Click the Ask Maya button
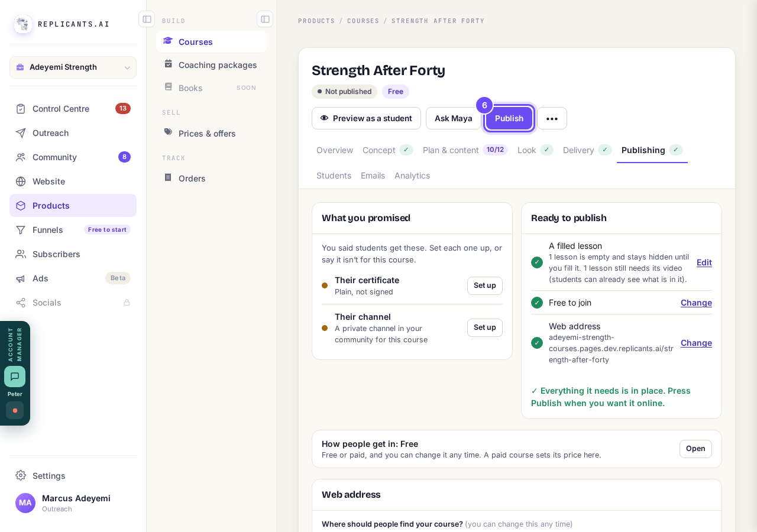Screen dimensions: 757x532 tap(454, 118)
